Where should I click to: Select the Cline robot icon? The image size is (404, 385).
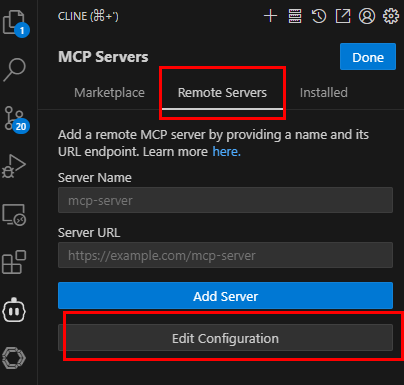(x=14, y=310)
